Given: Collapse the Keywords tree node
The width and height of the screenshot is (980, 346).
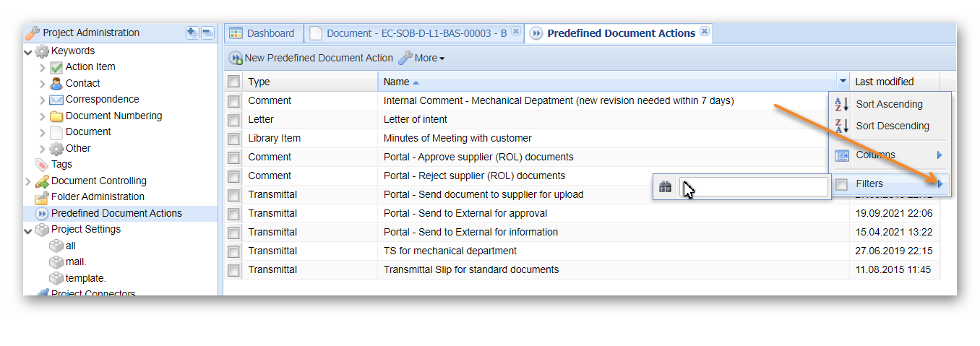Looking at the screenshot, I should pos(28,51).
